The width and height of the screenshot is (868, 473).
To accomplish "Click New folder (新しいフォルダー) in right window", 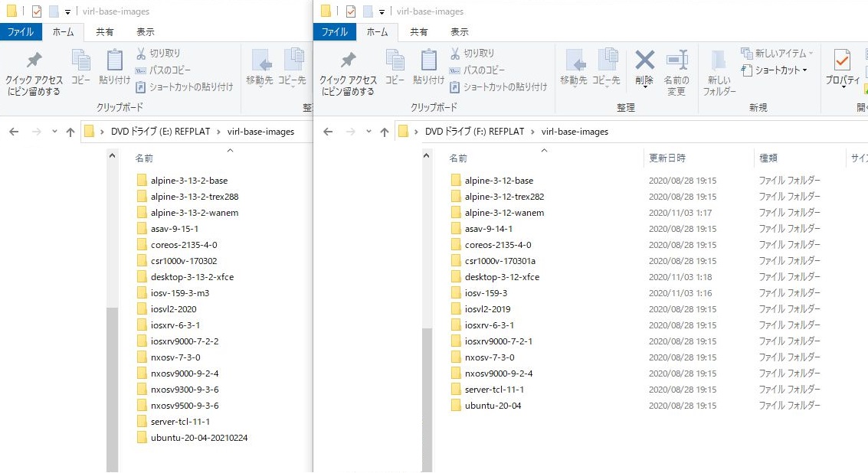I will [719, 73].
